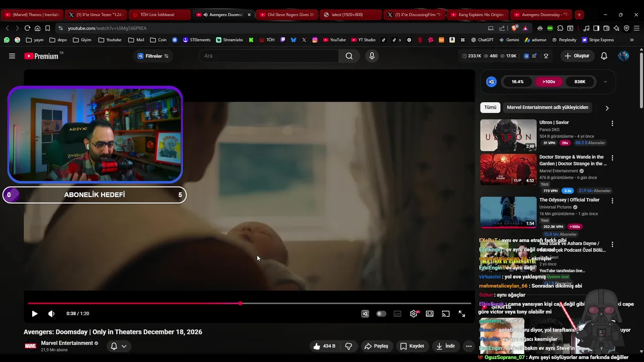Click the >100x vidIQ score pill

pos(548,81)
